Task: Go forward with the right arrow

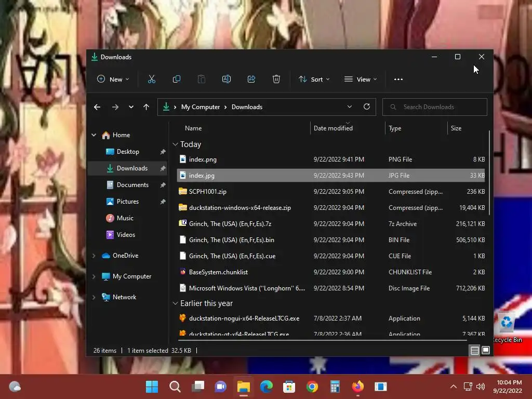Action: coord(115,107)
